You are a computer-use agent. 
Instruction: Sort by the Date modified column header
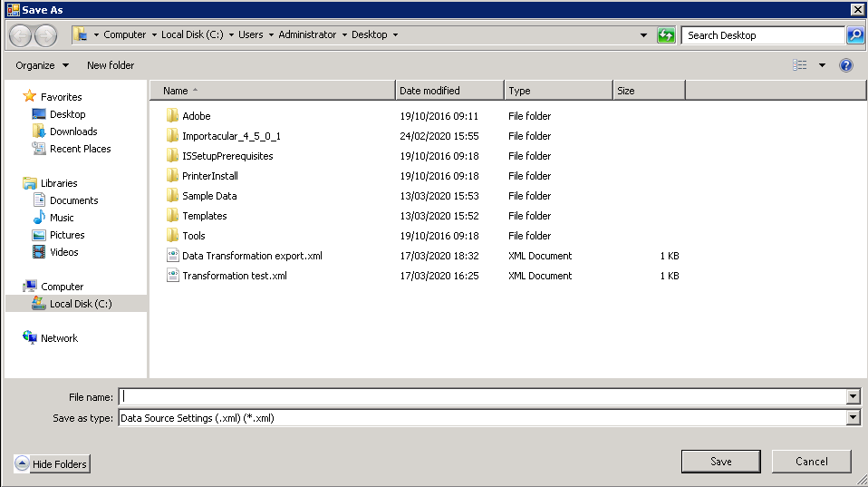point(449,91)
